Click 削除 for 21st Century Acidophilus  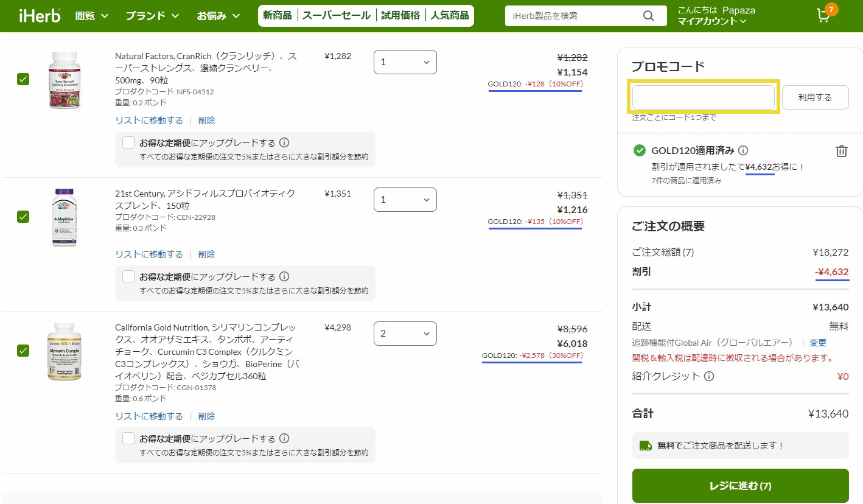[206, 254]
